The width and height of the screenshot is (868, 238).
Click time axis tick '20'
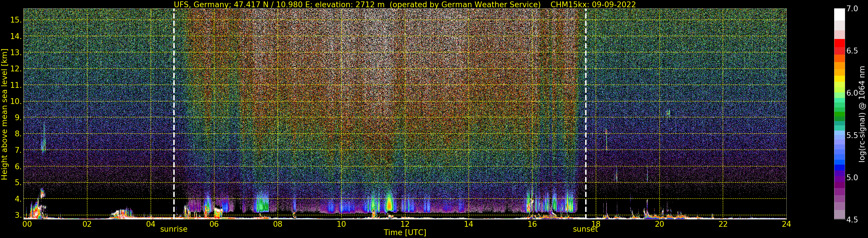pyautogui.click(x=659, y=224)
